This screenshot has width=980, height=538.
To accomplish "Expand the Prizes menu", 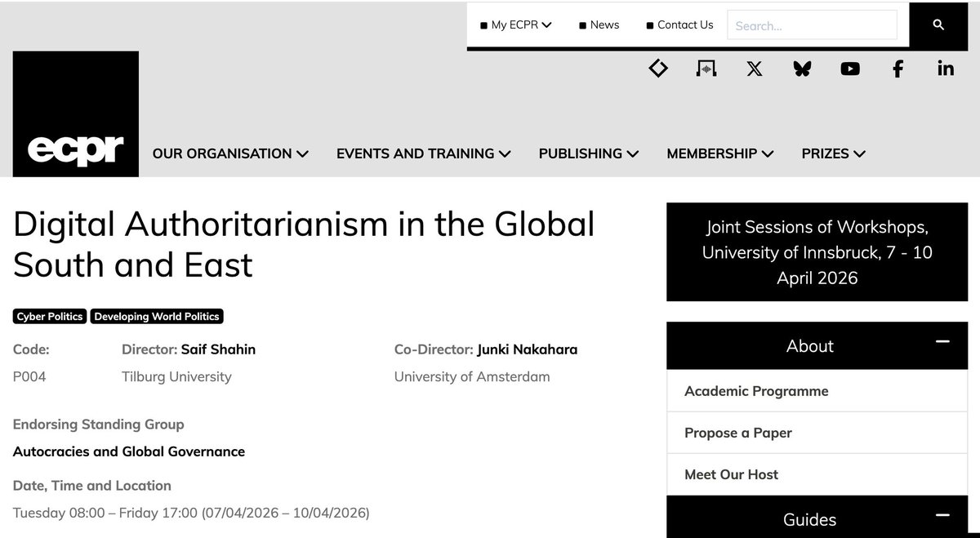I will (834, 153).
